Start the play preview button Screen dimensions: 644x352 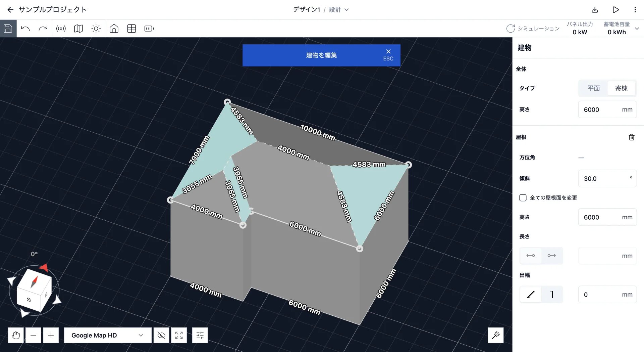pos(615,10)
